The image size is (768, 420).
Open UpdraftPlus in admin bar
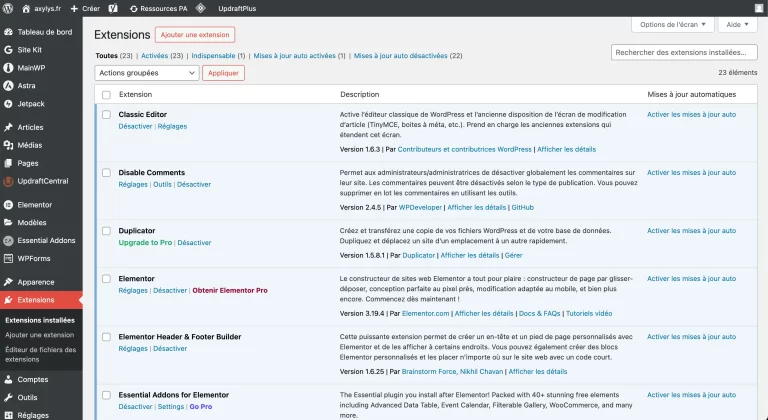[237, 9]
